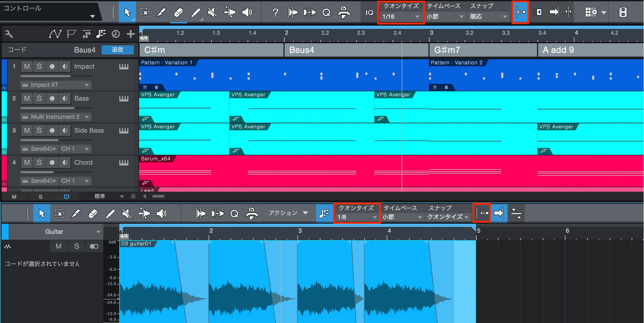Expand the Impact XT instrument dropdown
This screenshot has height=323, width=644.
(56, 85)
